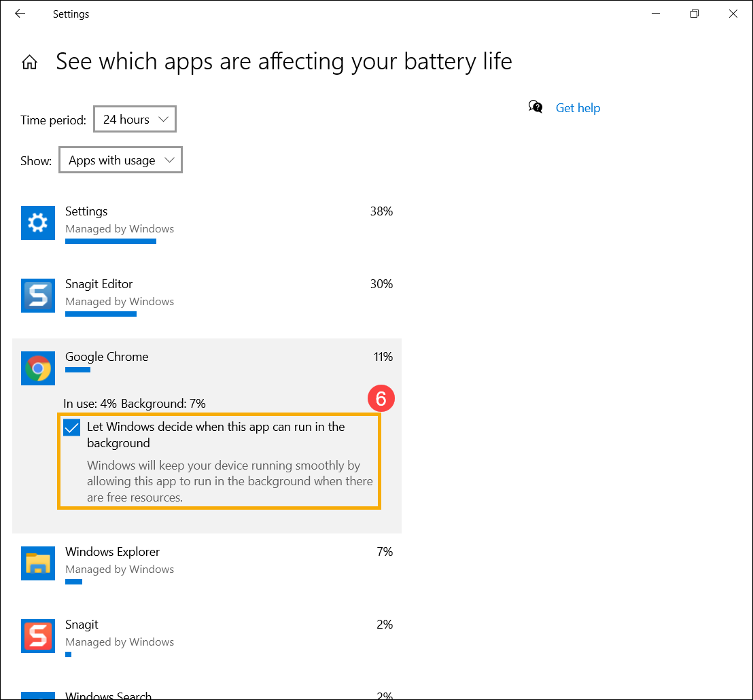Open the Show apps filter dropdown
The height and width of the screenshot is (700, 753).
(x=120, y=160)
